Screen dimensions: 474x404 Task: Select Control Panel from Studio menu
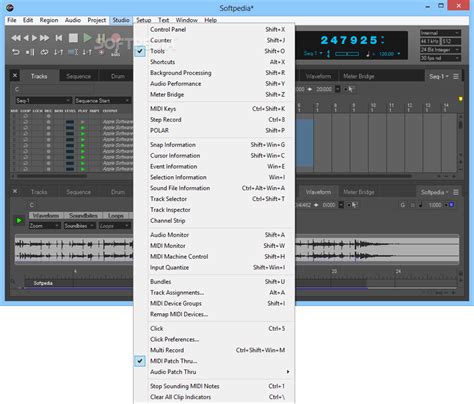tap(214, 29)
